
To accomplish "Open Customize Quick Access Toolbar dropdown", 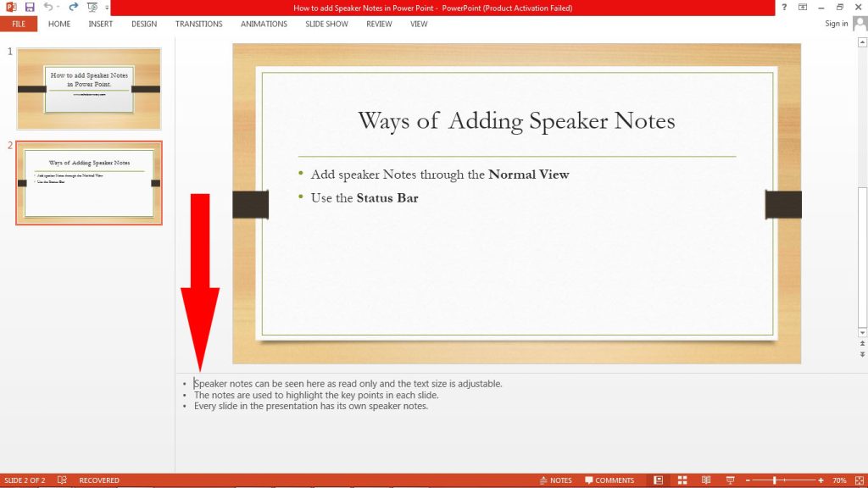I will pos(105,8).
